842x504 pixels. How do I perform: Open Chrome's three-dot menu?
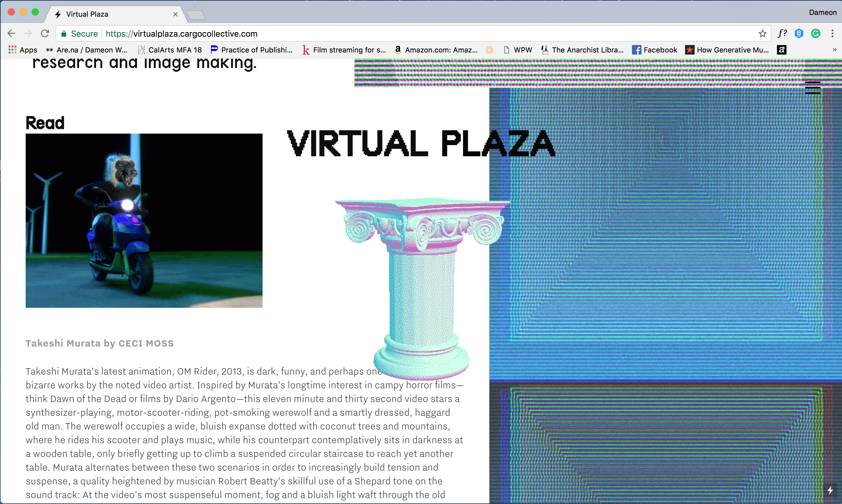click(x=832, y=34)
